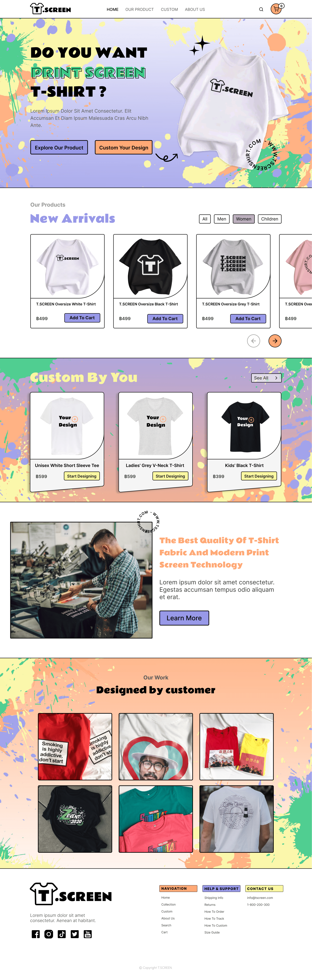Click the T.SCREEN logo in header

(x=51, y=9)
